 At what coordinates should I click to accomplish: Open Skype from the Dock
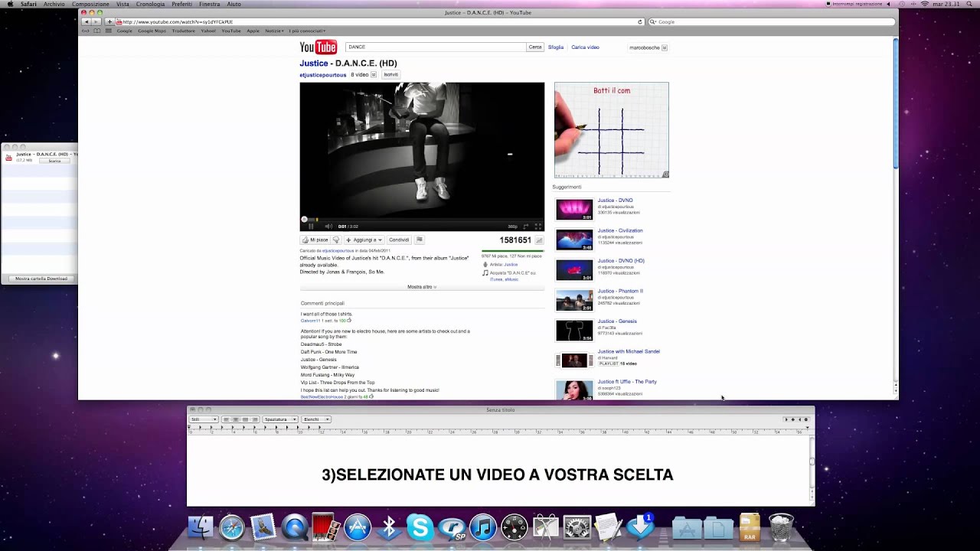point(420,527)
